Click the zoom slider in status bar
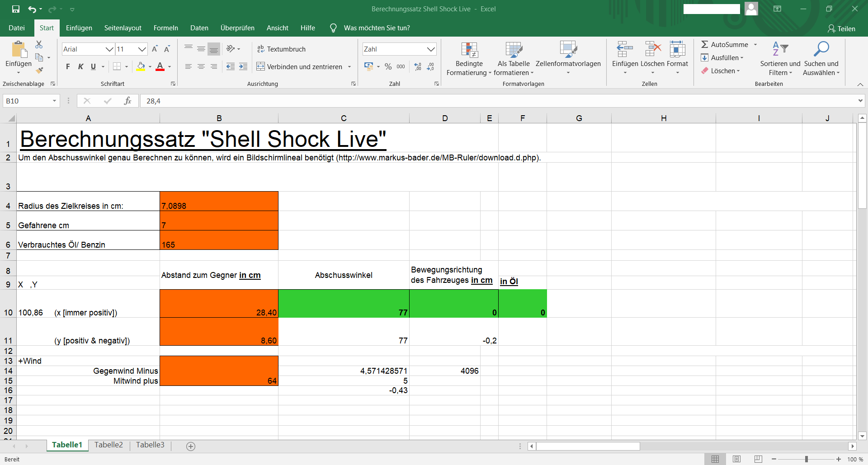Viewport: 868px width, 465px height. (806, 459)
